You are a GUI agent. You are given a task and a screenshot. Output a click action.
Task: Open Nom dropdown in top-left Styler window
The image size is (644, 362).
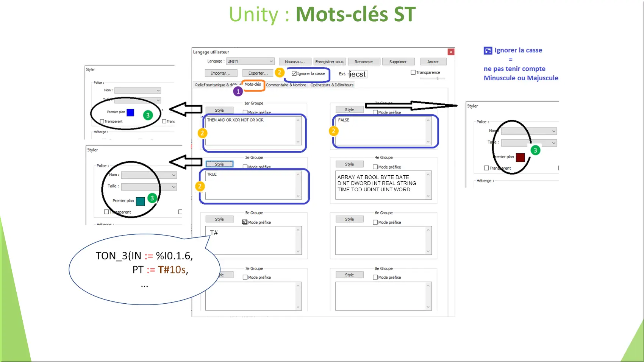point(138,90)
